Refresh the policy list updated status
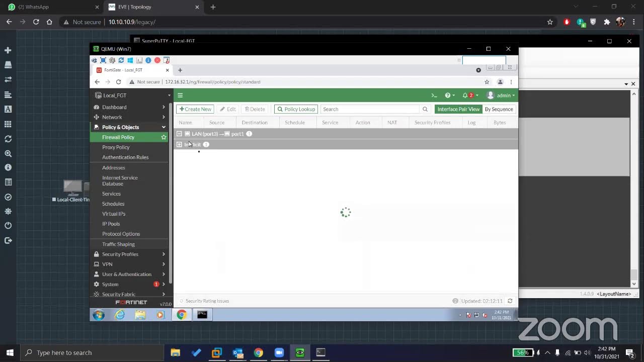Screen dimensions: 644x362 point(510,301)
